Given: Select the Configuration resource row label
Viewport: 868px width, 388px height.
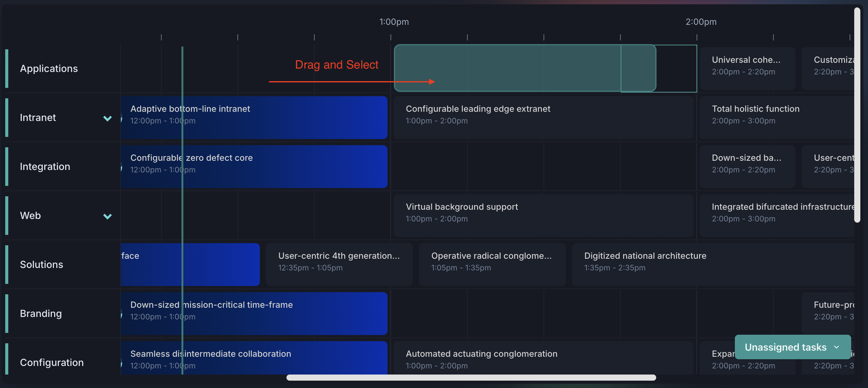Looking at the screenshot, I should click(51, 362).
